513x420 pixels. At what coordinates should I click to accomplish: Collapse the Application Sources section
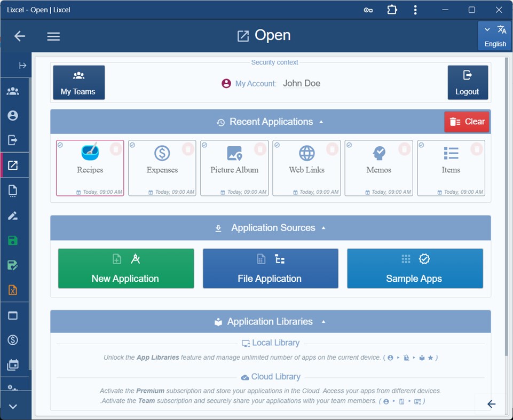coord(323,227)
